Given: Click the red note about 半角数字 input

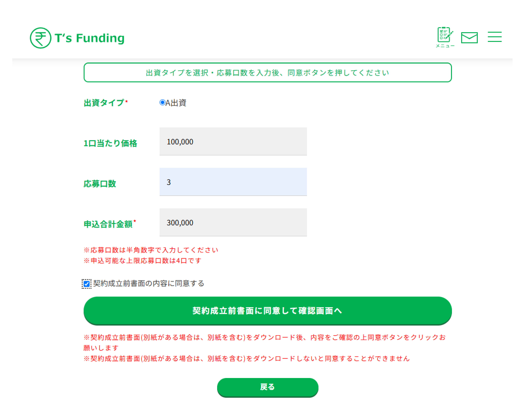Looking at the screenshot, I should (x=151, y=250).
